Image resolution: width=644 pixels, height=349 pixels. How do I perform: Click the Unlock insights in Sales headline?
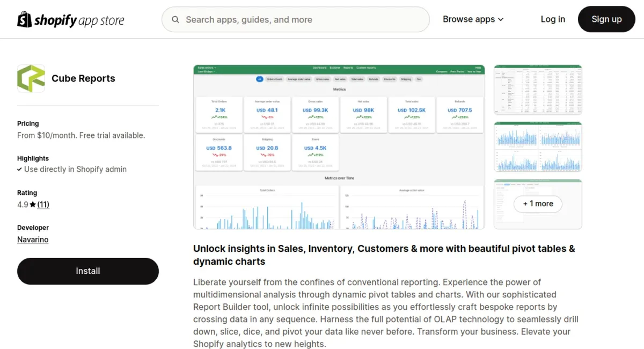coord(384,255)
